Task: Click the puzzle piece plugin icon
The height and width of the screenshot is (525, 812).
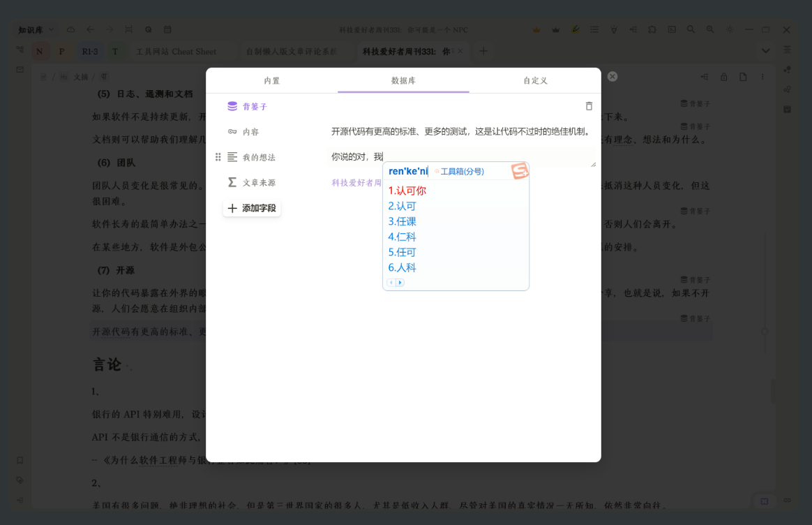Action: 652,29
